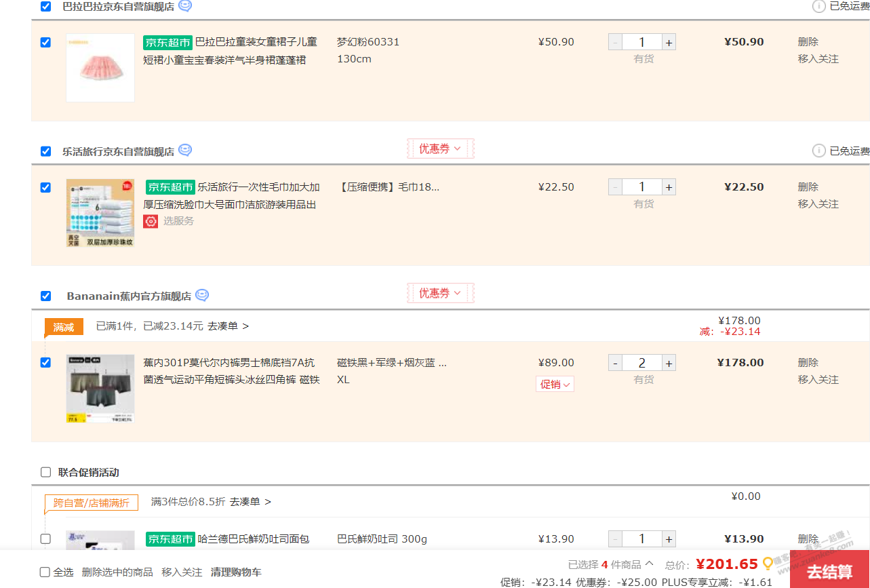Open 蕉内301P莫代尔内裤 product title

(231, 372)
